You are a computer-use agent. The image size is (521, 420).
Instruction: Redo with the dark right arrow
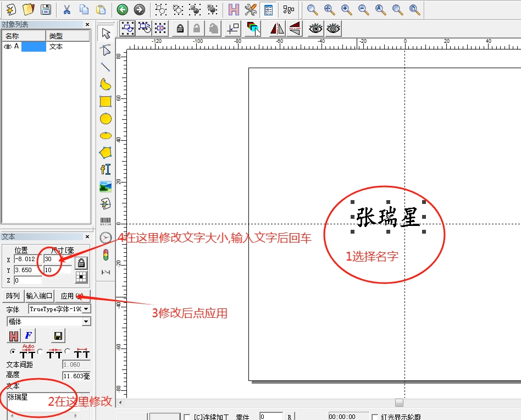click(x=139, y=10)
